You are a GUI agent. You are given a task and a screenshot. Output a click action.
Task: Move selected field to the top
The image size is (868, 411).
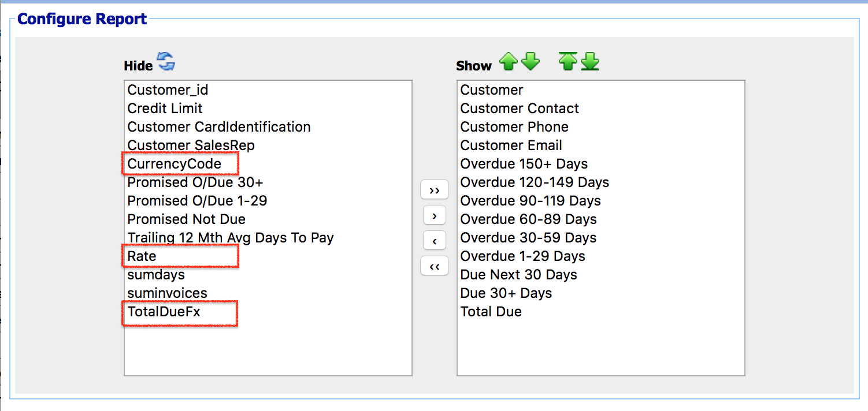pos(568,61)
